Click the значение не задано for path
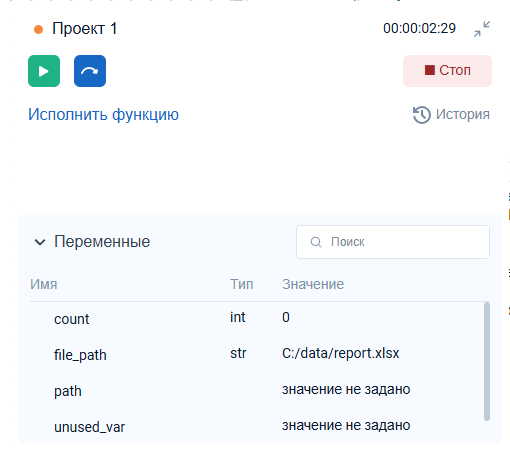This screenshot has height=458, width=510. tap(346, 389)
